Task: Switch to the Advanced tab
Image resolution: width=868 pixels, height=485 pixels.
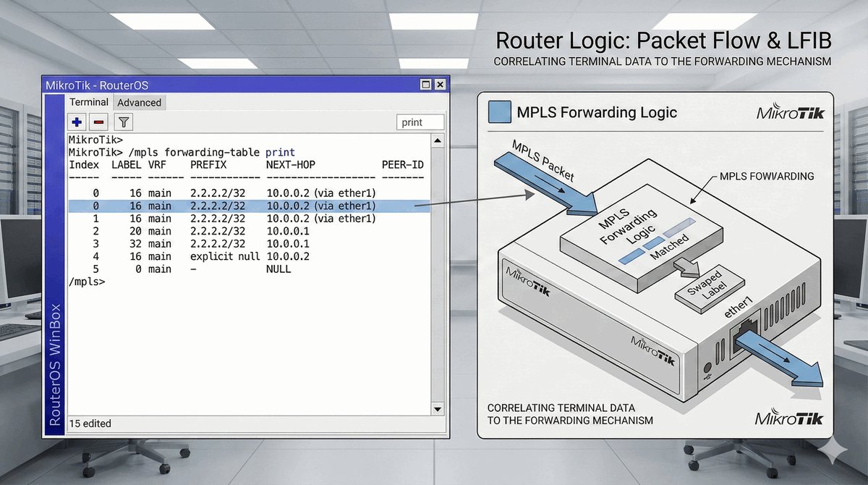Action: [x=139, y=103]
